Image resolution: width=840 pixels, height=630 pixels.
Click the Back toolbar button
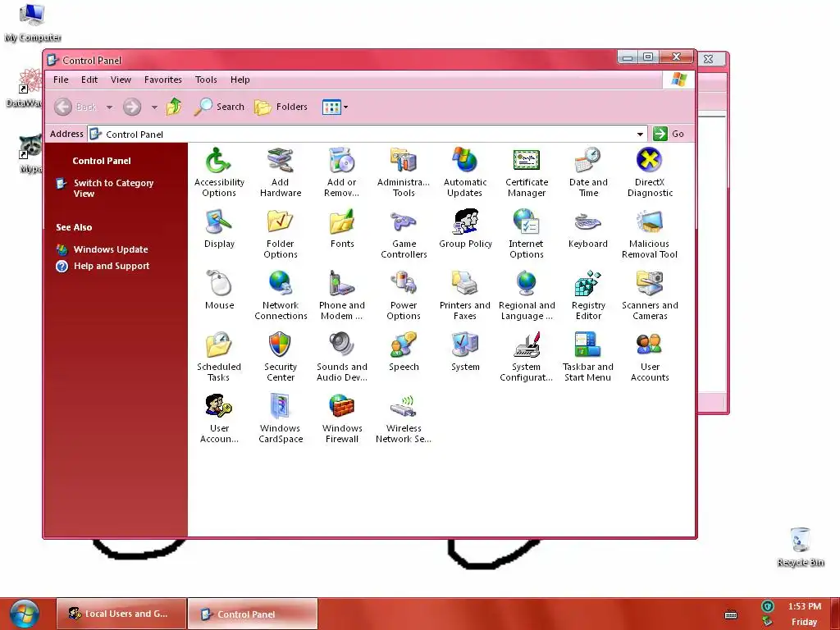click(75, 107)
